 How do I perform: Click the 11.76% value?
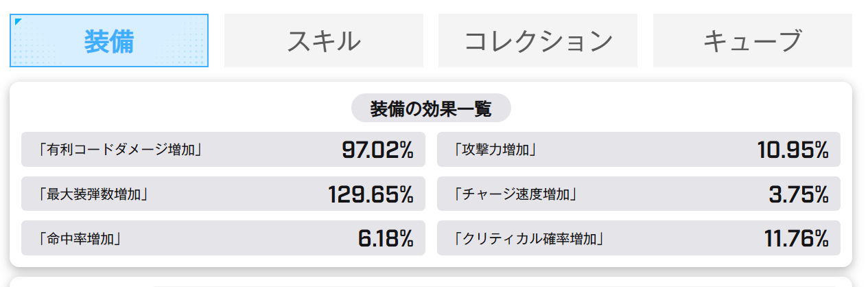point(797,238)
